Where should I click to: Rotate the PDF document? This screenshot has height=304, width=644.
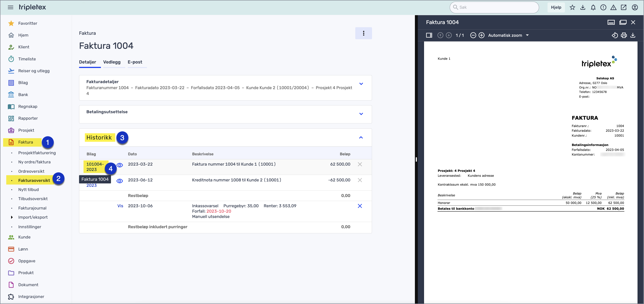[x=615, y=35]
